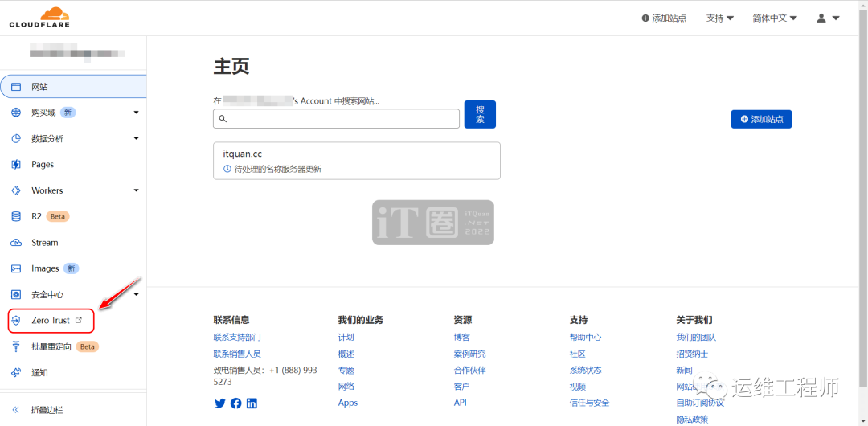
Task: Open 招贤纳士 footer link
Action: point(692,354)
